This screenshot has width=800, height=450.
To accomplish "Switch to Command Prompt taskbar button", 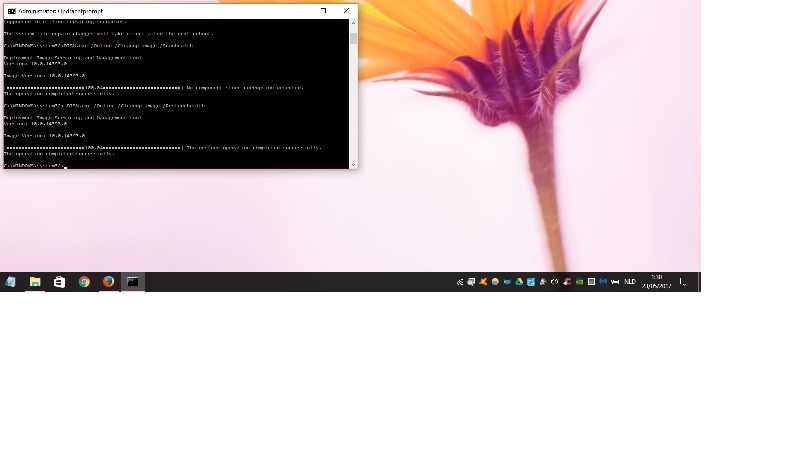I will point(132,282).
